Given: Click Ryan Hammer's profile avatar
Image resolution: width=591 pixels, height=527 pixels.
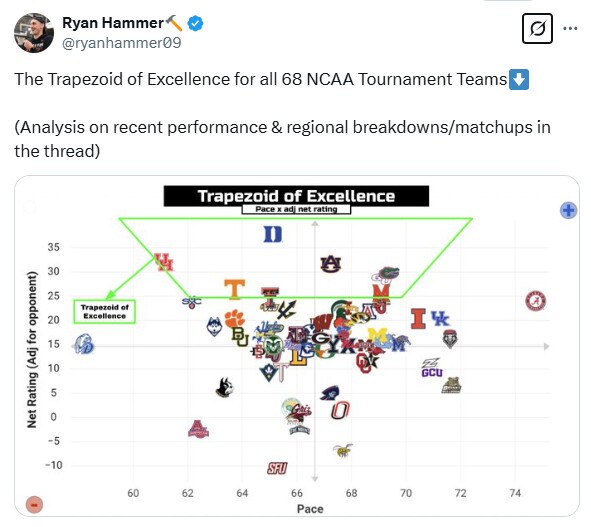Looking at the screenshot, I should coord(34,33).
